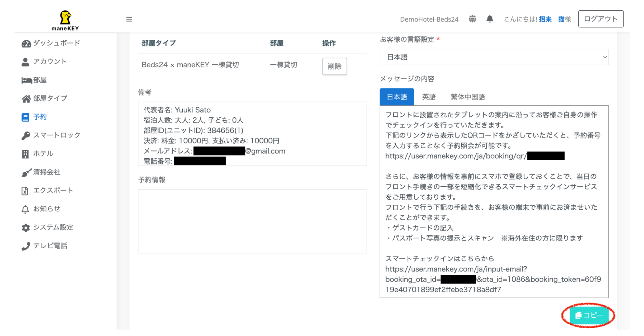
Task: Toggle the hamburger sidebar menu
Action: (129, 19)
